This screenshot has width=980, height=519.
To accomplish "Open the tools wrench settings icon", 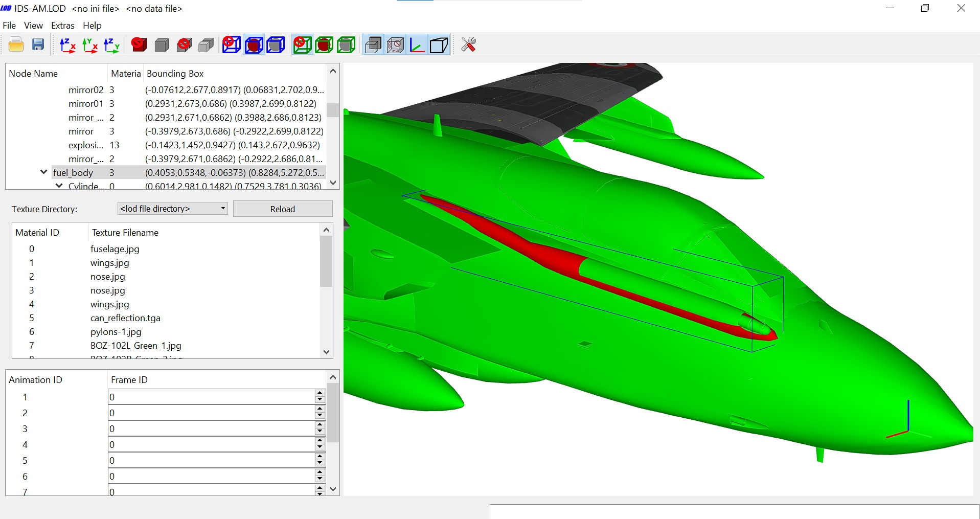I will tap(468, 45).
